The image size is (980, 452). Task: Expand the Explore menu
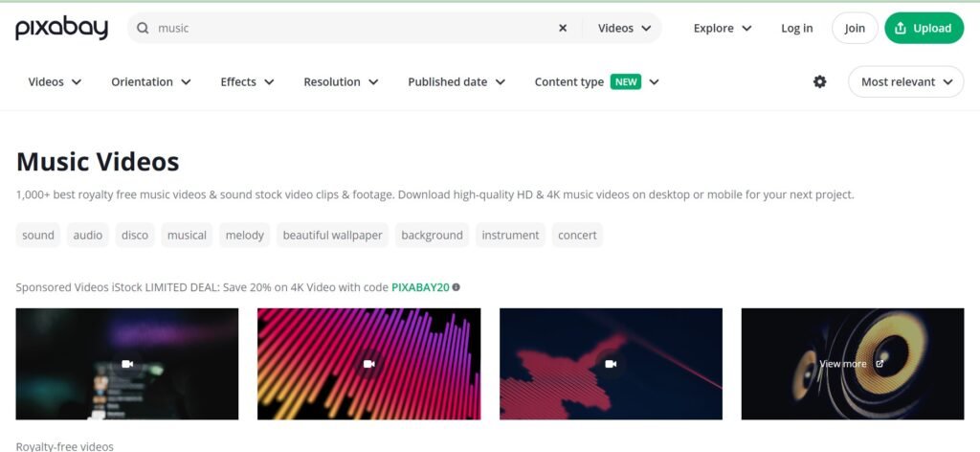pos(723,28)
